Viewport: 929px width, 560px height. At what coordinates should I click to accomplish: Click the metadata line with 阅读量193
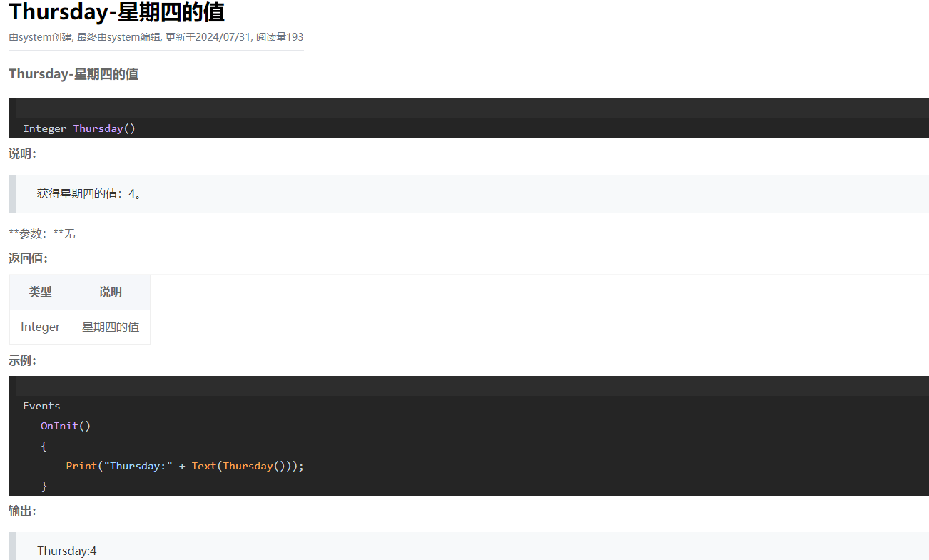click(x=156, y=37)
